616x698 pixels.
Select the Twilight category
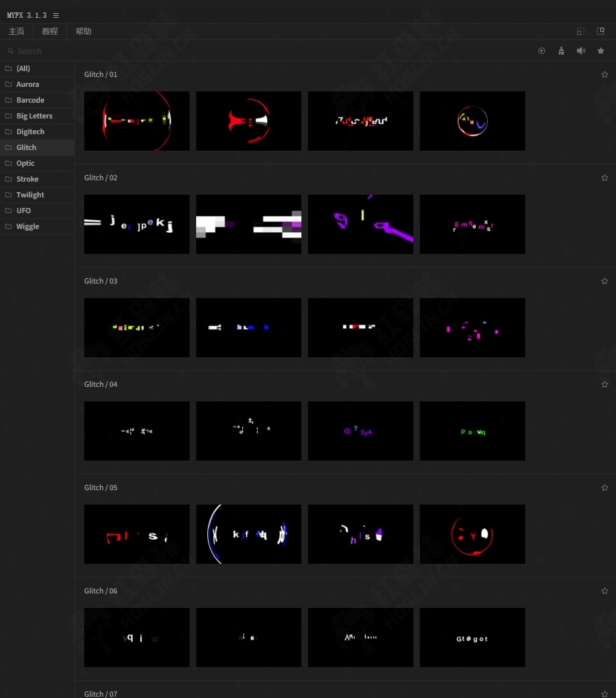click(38, 195)
